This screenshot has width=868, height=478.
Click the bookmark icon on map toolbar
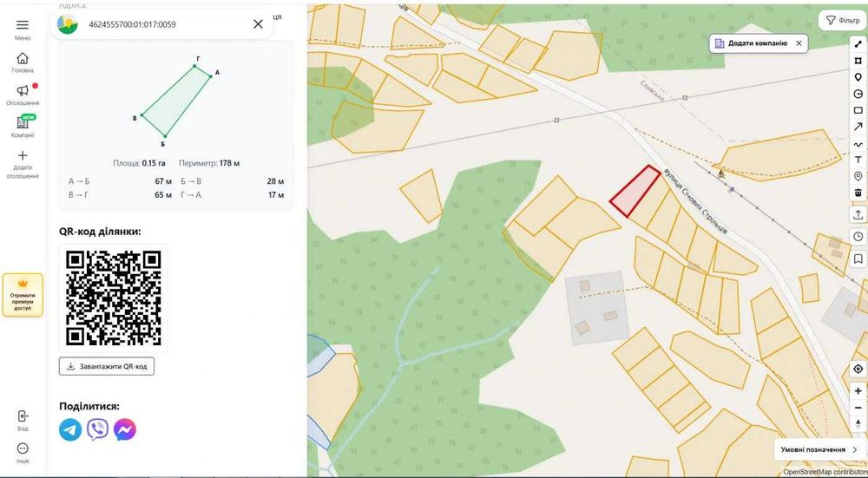[858, 259]
